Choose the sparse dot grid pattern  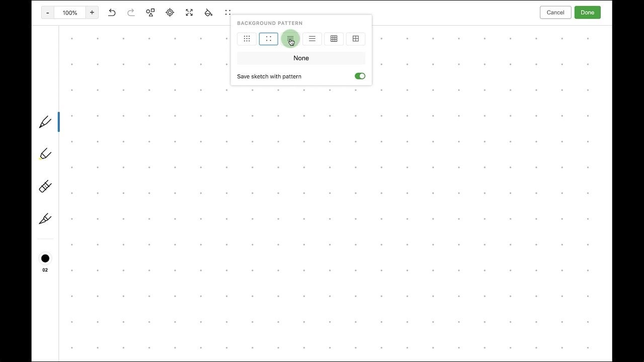click(x=269, y=39)
